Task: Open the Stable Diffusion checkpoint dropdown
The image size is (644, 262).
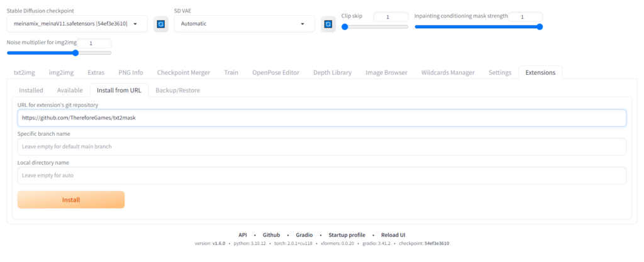Action: (77, 24)
